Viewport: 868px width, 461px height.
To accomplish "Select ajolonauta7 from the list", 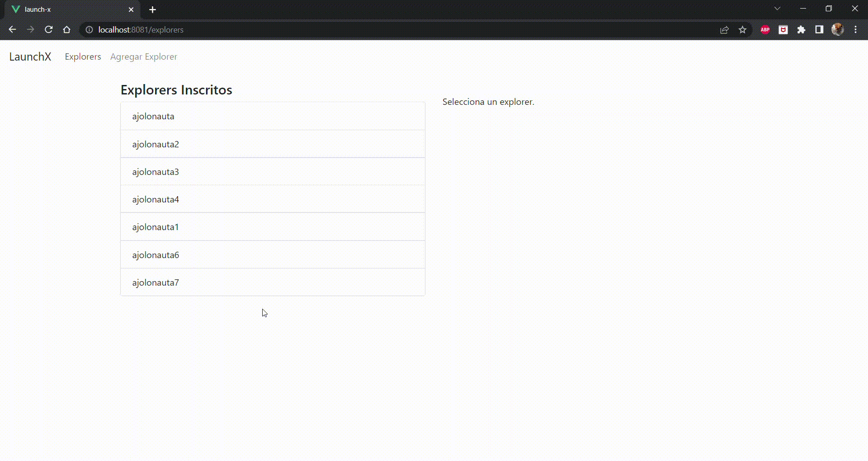I will tap(272, 282).
